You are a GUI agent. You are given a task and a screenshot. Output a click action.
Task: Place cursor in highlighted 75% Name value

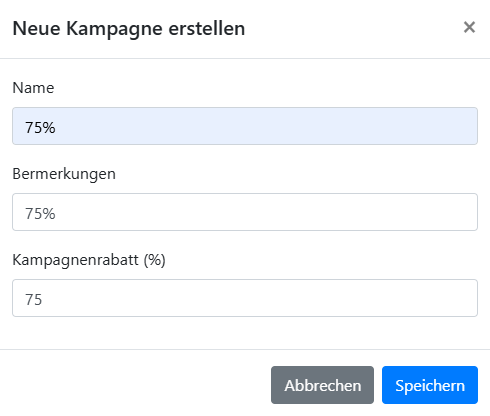click(40, 127)
